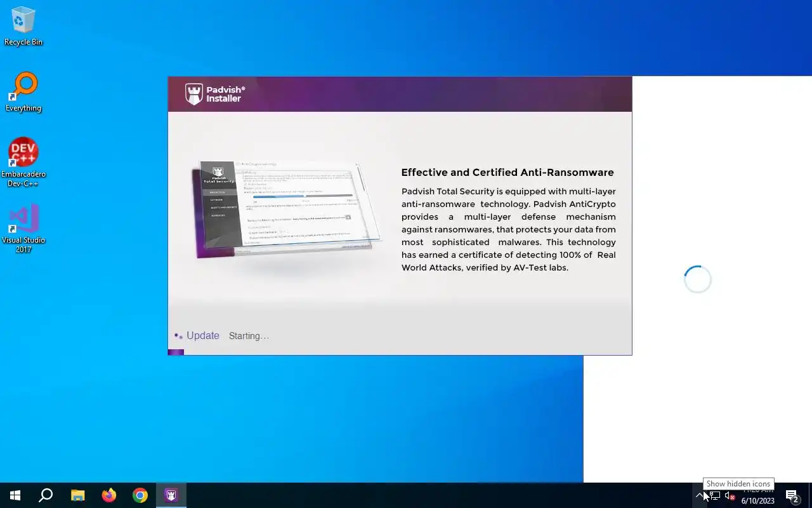Click the 6/10/2023 date in the taskbar
The height and width of the screenshot is (508, 812).
(757, 501)
